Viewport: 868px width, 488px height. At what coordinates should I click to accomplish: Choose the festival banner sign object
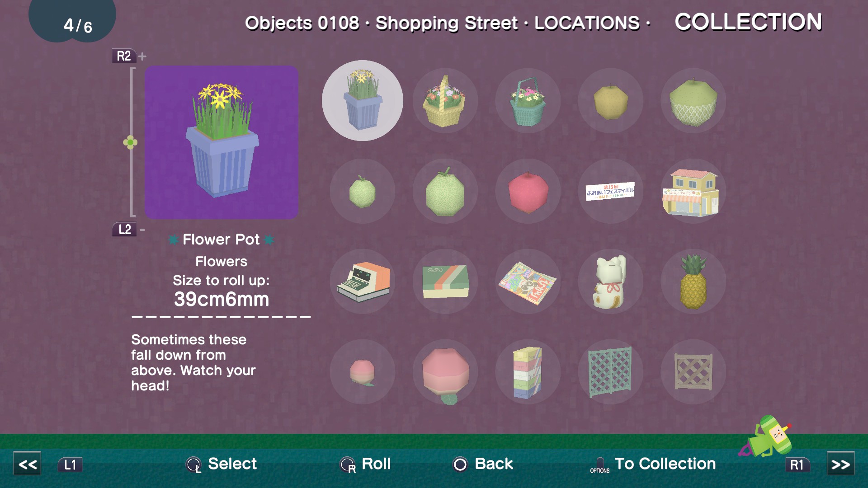[x=610, y=191]
